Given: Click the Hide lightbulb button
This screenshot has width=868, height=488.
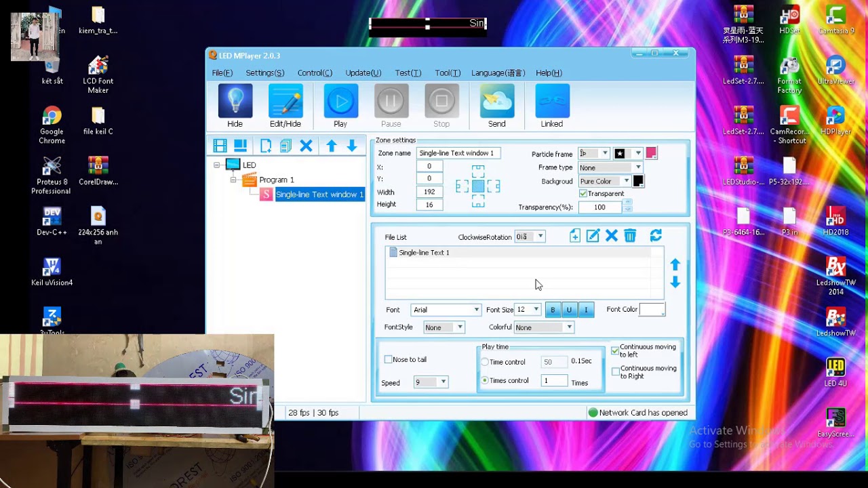Looking at the screenshot, I should tap(235, 106).
